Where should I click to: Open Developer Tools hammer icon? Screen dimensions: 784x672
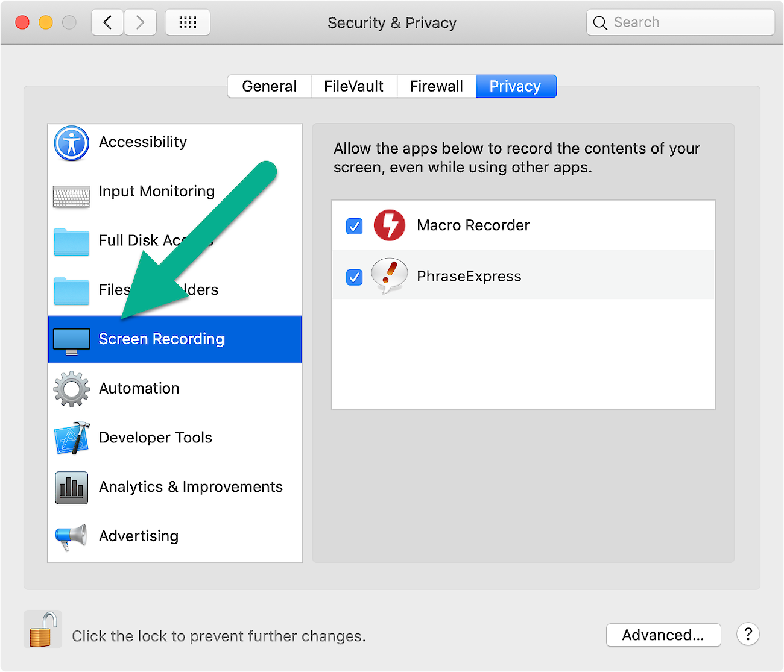pyautogui.click(x=71, y=438)
